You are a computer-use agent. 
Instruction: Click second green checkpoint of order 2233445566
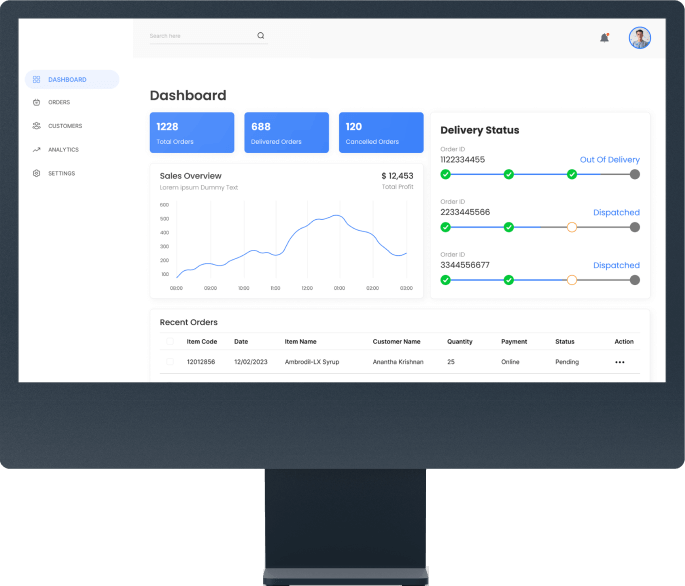pos(509,227)
